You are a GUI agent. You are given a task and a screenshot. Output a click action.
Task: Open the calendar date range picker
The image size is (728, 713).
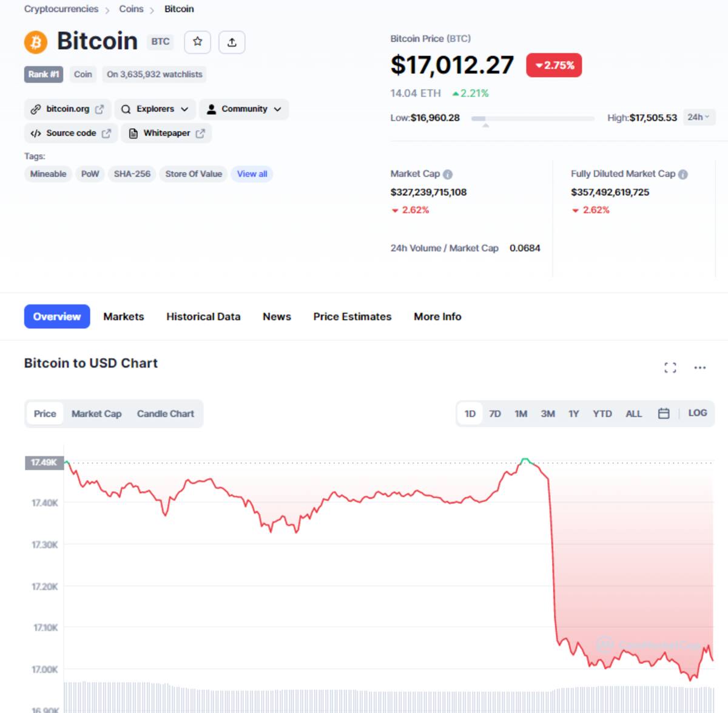(664, 414)
